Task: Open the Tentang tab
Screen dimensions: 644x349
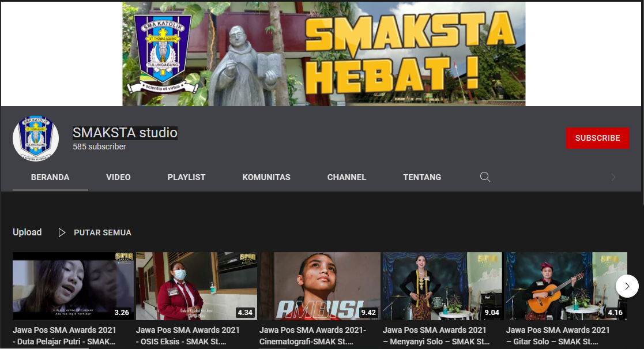Action: pyautogui.click(x=422, y=177)
